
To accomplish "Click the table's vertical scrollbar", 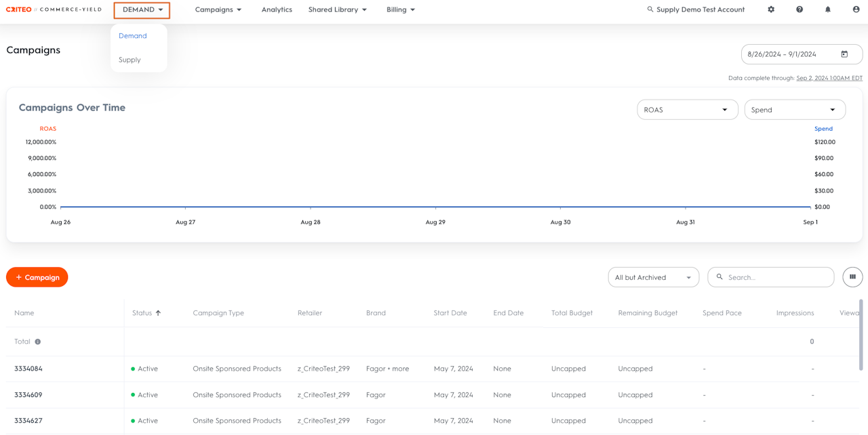I will coord(861,335).
